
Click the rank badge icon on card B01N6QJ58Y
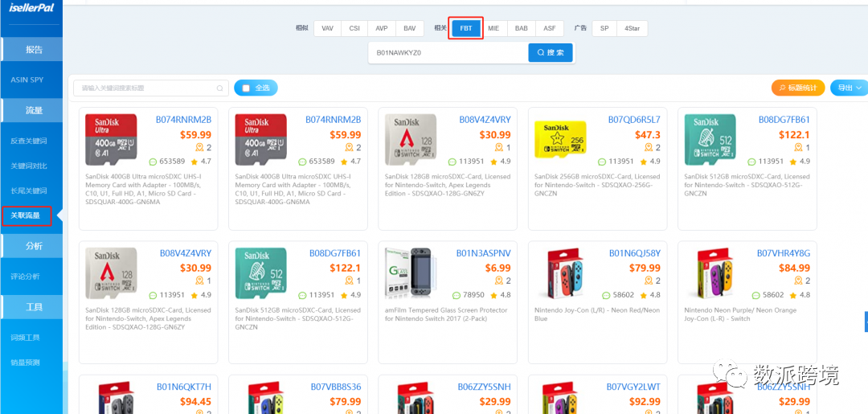pos(649,281)
